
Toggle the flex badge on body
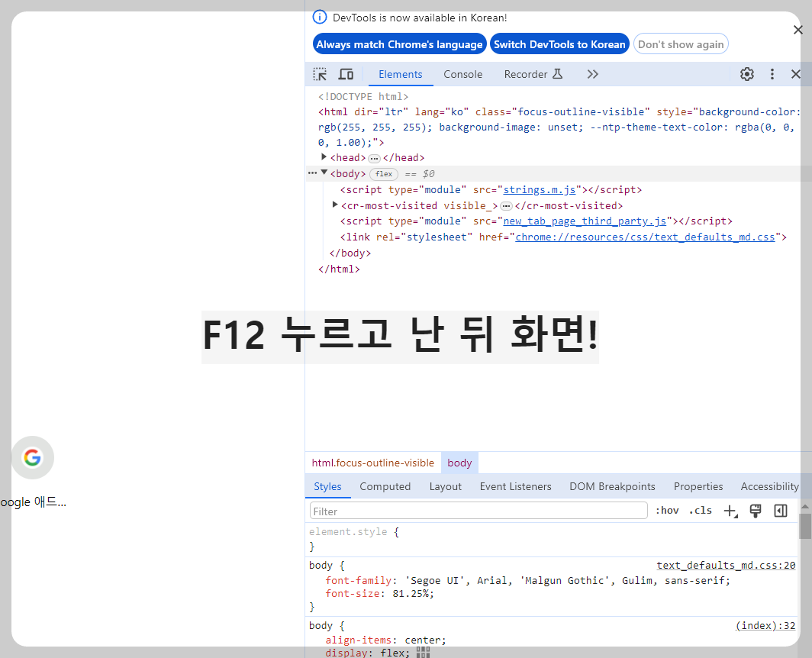coord(384,174)
